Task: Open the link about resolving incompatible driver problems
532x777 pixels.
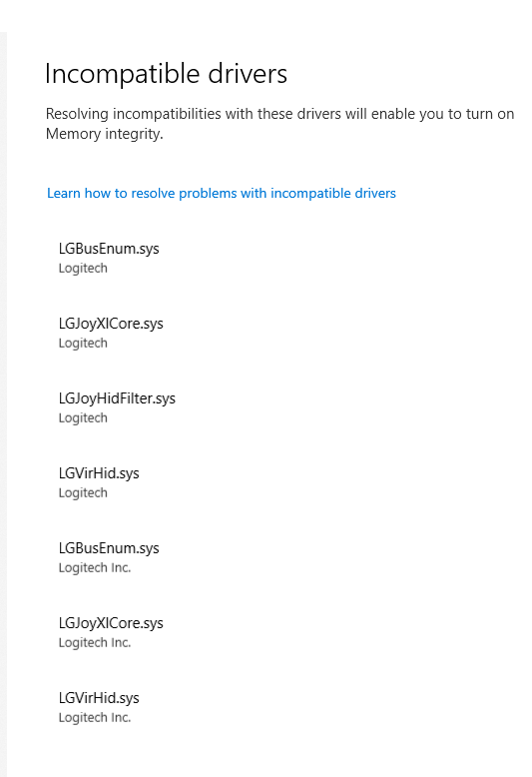Action: (222, 194)
